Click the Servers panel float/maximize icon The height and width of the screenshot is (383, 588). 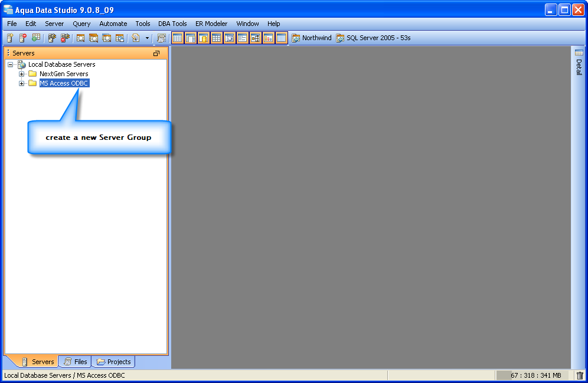156,53
